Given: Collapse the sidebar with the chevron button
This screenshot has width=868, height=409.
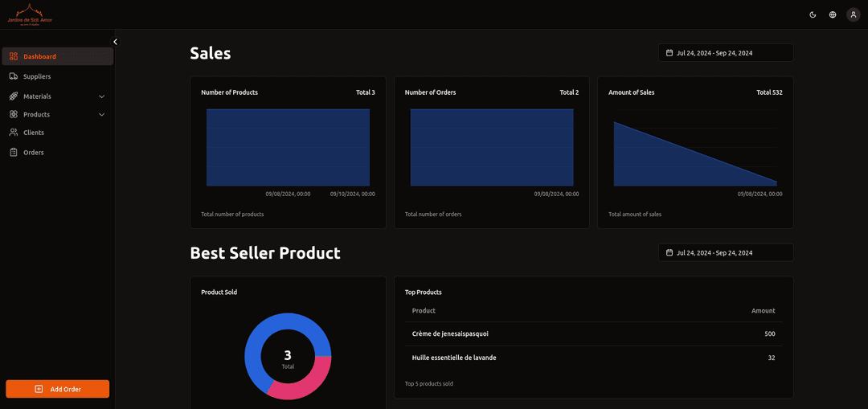Looking at the screenshot, I should click(x=115, y=42).
